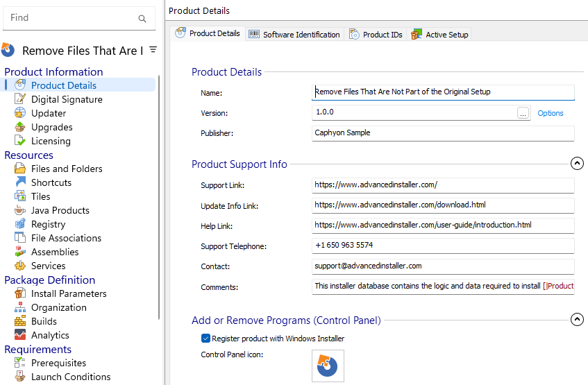Switch to the Product Details tab
This screenshot has width=588, height=385.
208,33
